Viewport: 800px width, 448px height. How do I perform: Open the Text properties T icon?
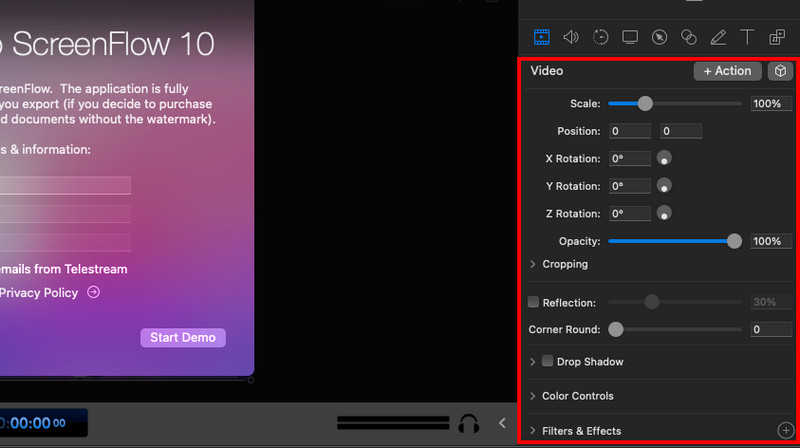746,38
